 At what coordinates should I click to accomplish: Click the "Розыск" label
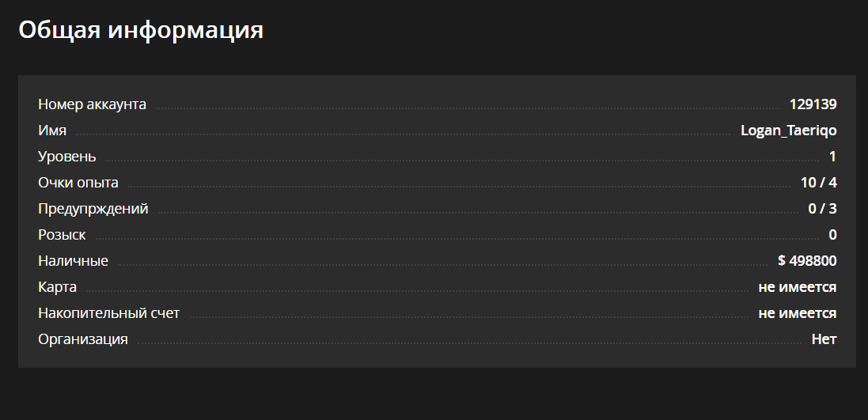(x=62, y=235)
